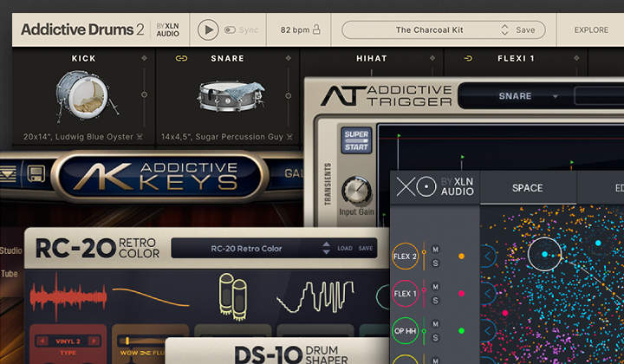
Task: Select the red noise waveform icon in RC-20
Action: (68, 296)
